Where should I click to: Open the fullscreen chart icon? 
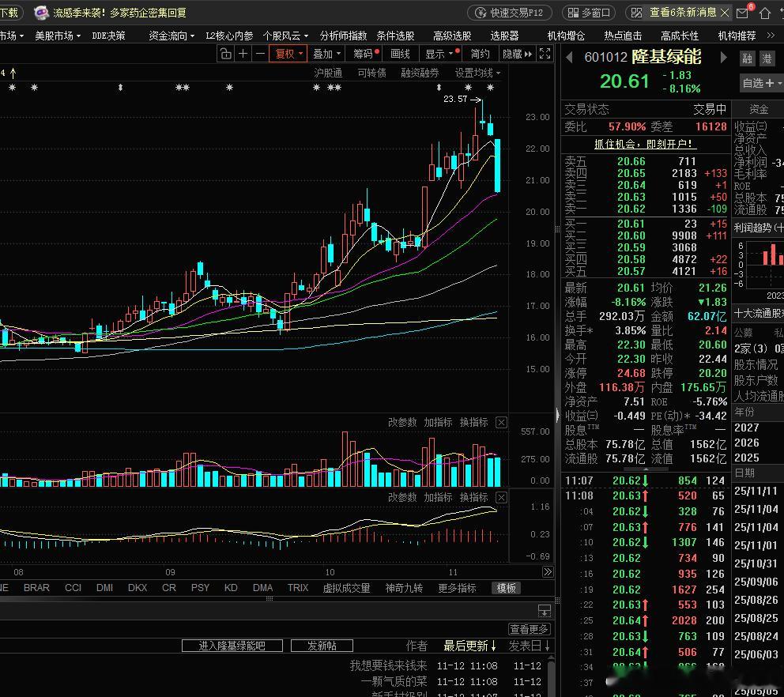(545, 54)
